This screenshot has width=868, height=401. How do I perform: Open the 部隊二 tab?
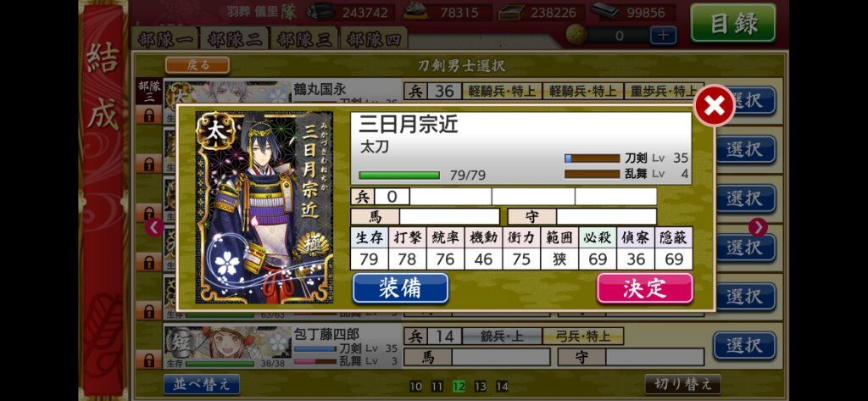(x=235, y=39)
